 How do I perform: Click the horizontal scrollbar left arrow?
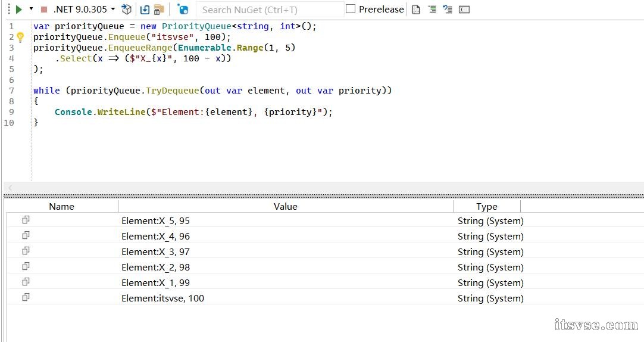pyautogui.click(x=10, y=188)
